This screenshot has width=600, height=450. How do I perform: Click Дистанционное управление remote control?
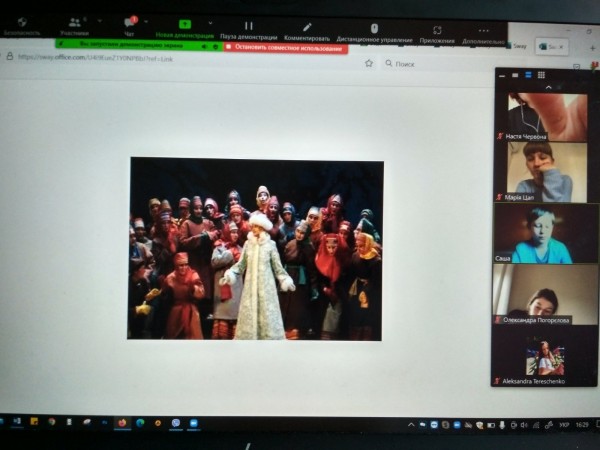pos(374,33)
